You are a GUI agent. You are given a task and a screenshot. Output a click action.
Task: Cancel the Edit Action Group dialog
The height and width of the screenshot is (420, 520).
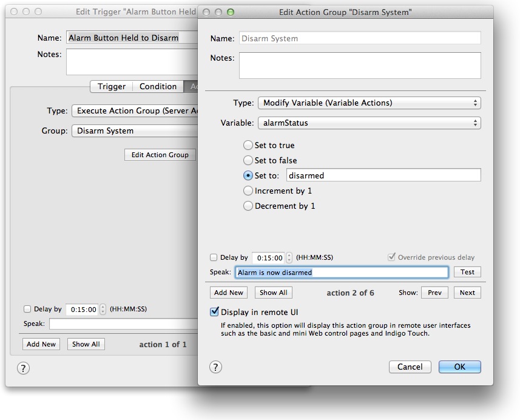[410, 367]
